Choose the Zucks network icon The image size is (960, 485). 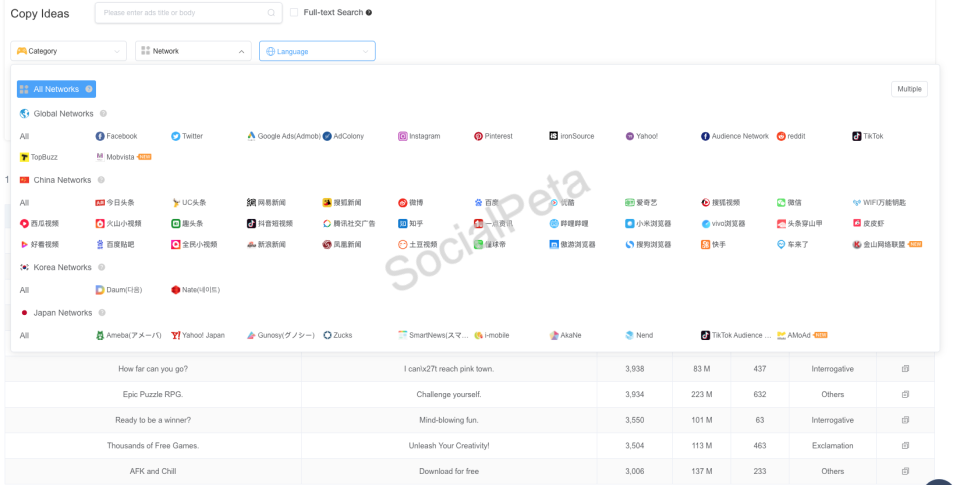pyautogui.click(x=327, y=335)
